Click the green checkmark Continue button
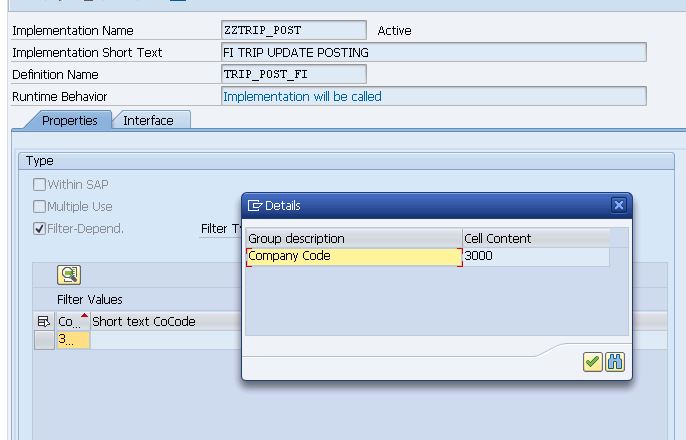This screenshot has height=440, width=686. click(x=593, y=362)
